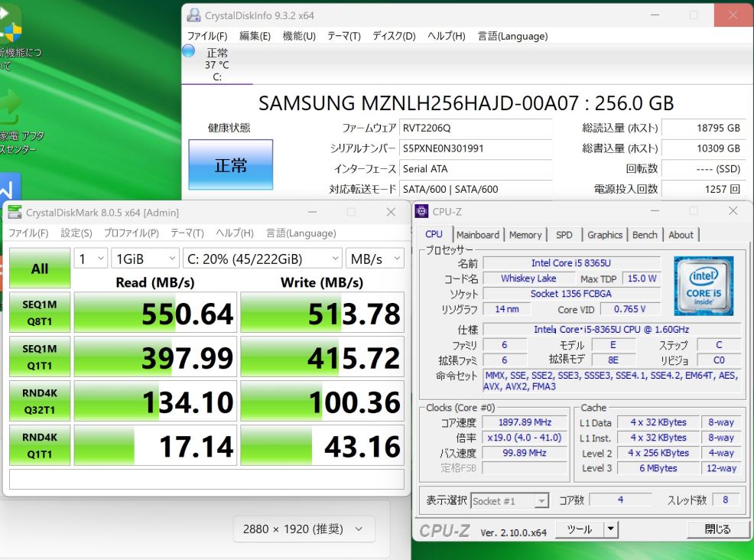The width and height of the screenshot is (754, 560).
Task: Open the 2880 × 1920 resolution dropdown
Action: [304, 529]
